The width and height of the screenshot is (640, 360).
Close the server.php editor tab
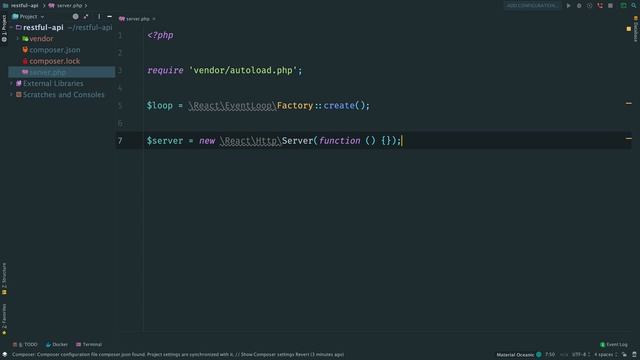[x=154, y=19]
